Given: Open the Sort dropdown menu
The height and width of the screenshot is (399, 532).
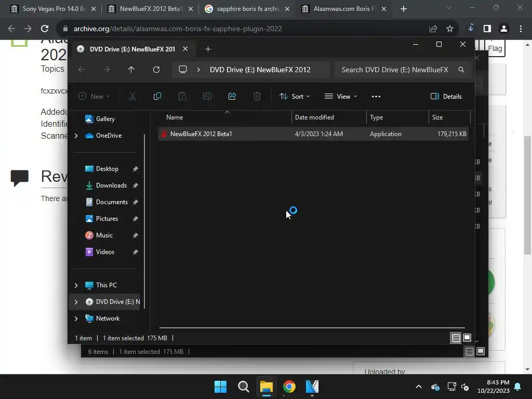Looking at the screenshot, I should click(x=295, y=96).
